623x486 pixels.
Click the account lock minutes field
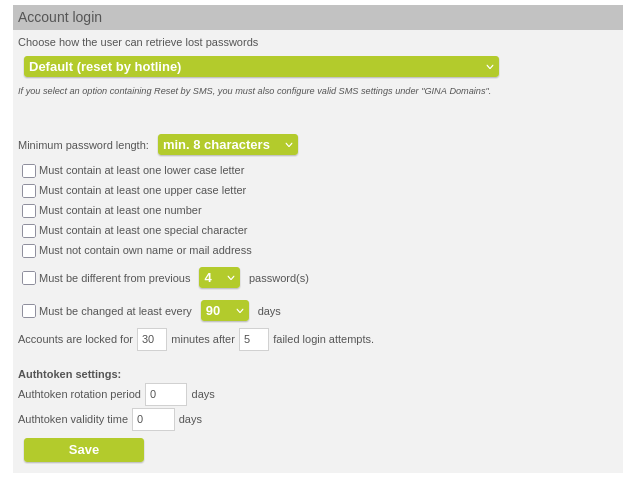152,339
